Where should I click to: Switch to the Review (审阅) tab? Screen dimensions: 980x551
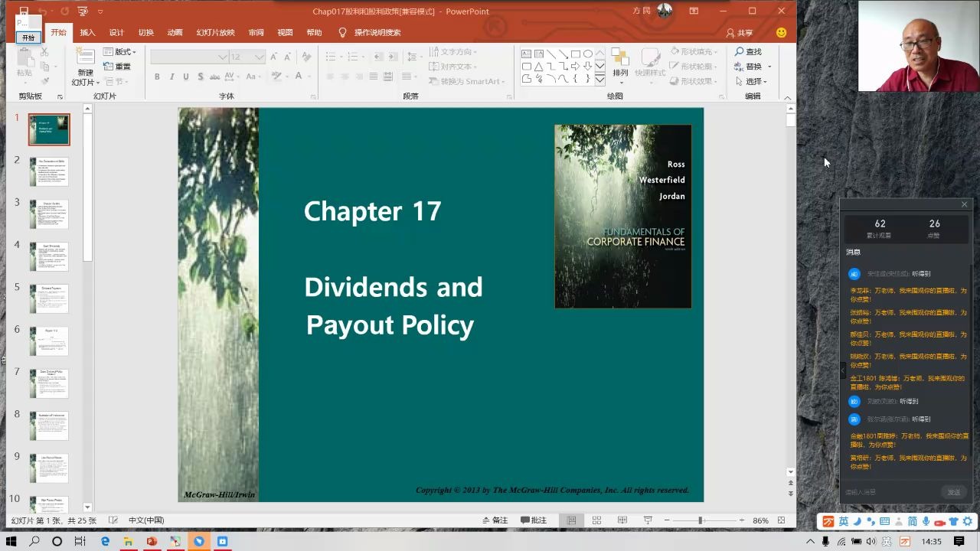(x=256, y=33)
